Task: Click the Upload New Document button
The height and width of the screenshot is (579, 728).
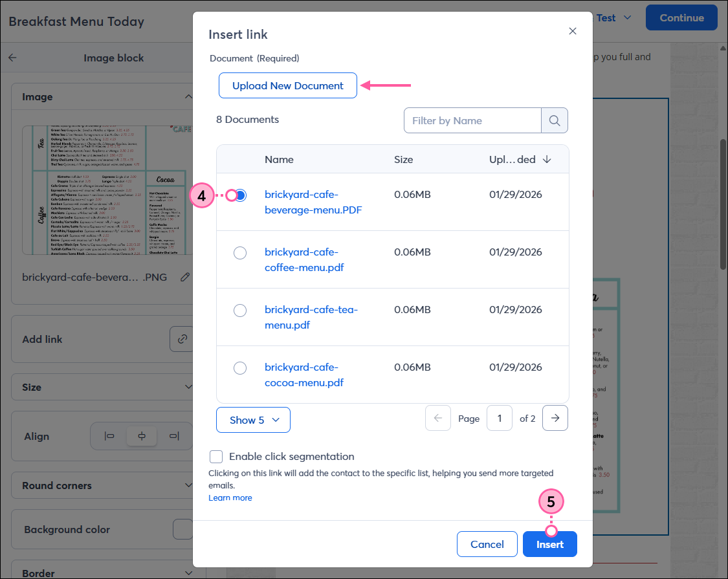Action: point(287,85)
